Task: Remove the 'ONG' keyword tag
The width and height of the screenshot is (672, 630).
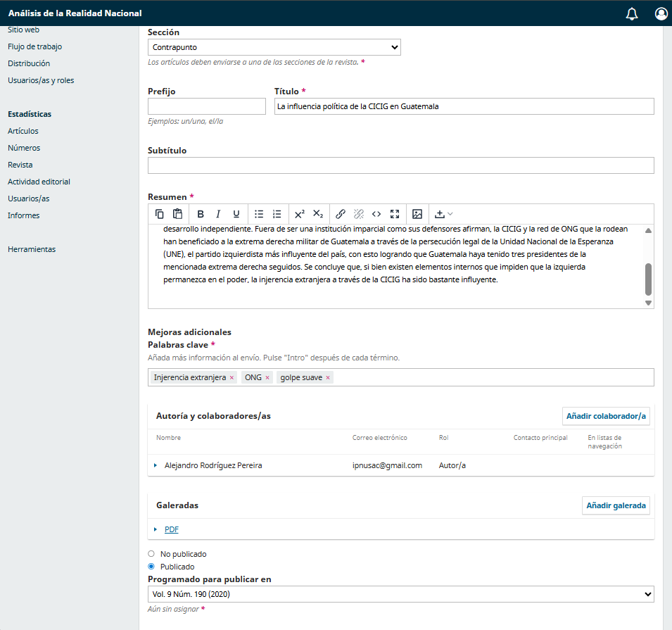Action: tap(267, 378)
